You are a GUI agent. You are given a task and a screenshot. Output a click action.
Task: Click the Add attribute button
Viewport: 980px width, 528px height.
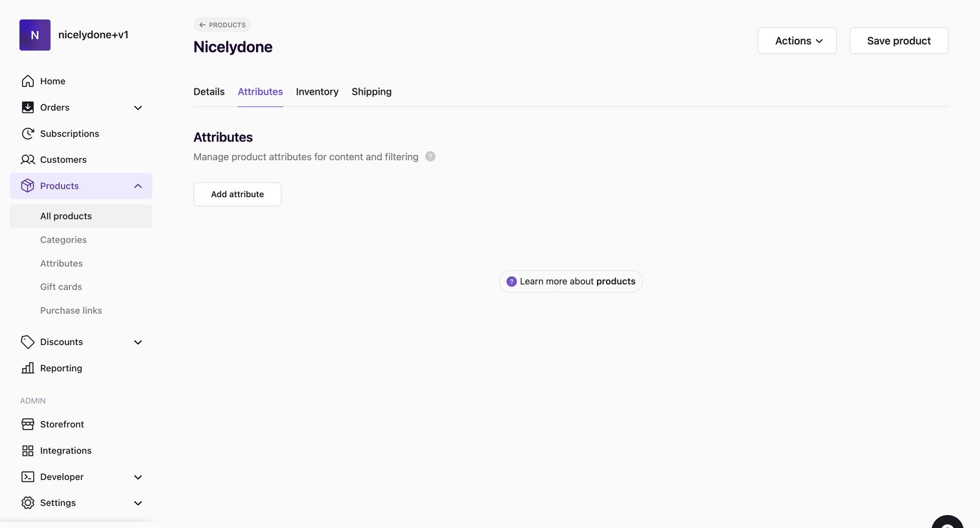click(237, 194)
